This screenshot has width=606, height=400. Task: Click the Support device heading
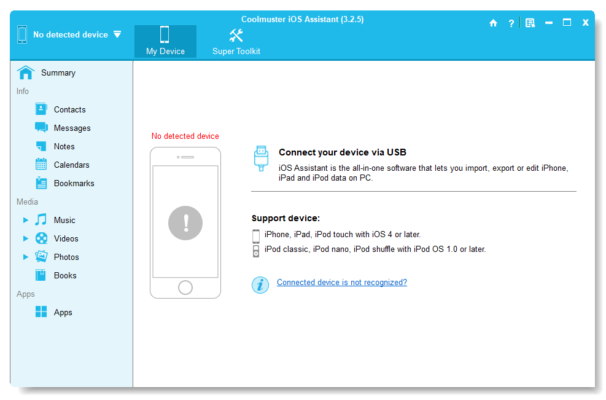point(286,218)
